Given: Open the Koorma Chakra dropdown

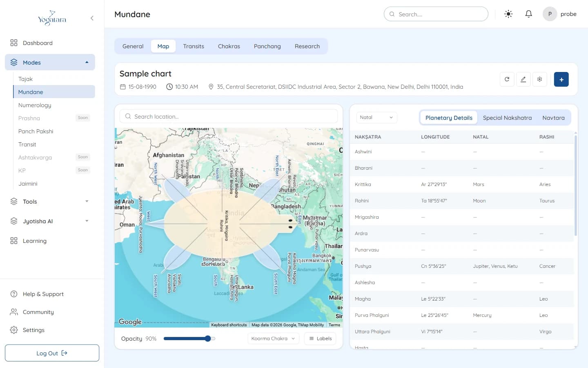Looking at the screenshot, I should coord(273,339).
